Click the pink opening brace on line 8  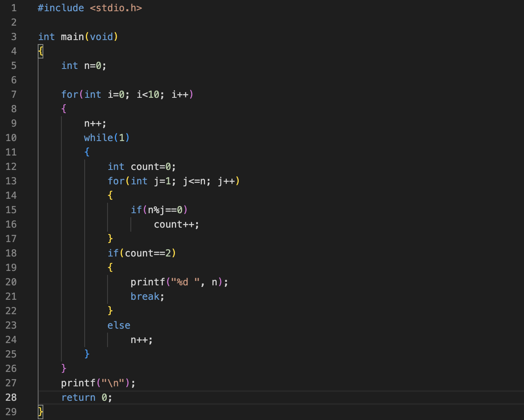point(64,109)
